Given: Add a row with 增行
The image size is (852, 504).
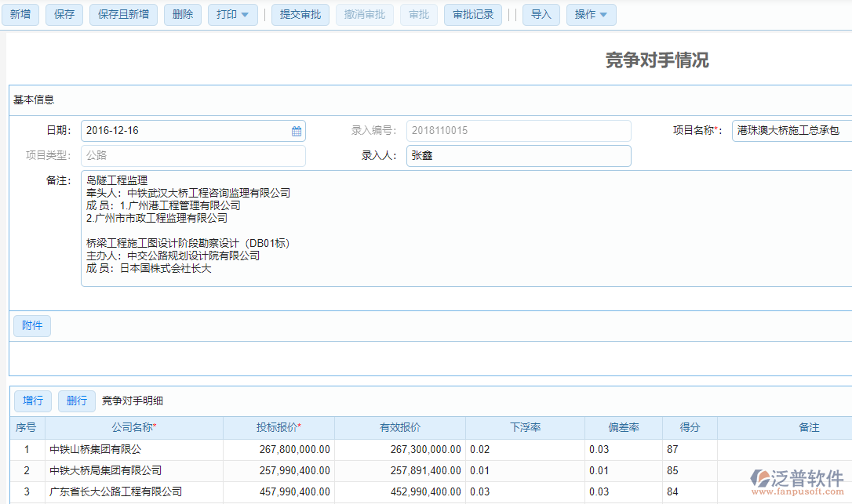Looking at the screenshot, I should [33, 401].
